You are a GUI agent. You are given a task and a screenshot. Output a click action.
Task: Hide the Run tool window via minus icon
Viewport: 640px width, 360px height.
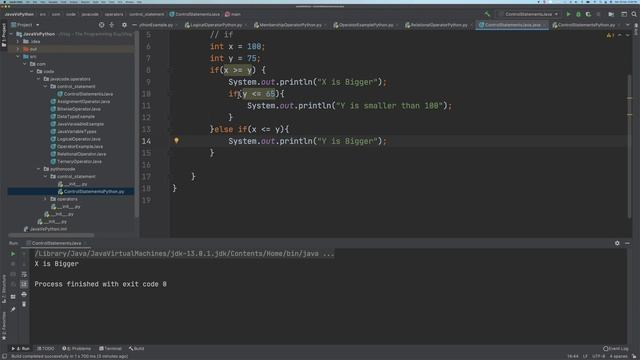(627, 243)
